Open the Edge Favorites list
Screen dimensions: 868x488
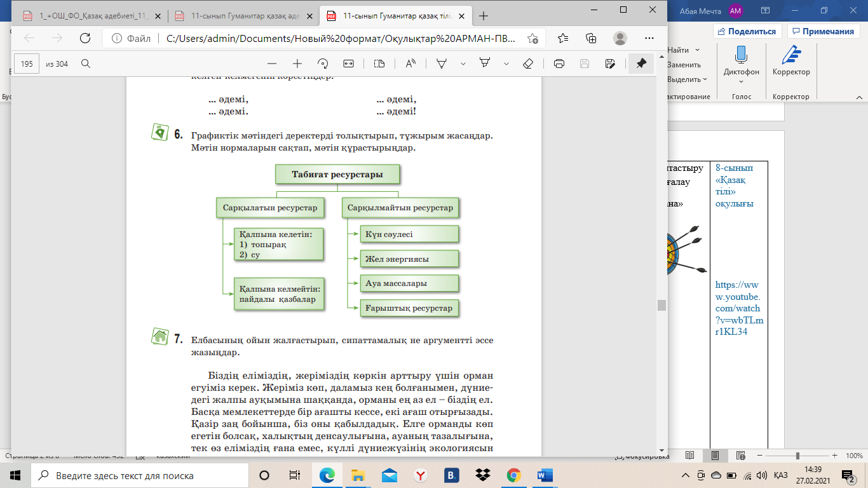(x=563, y=38)
